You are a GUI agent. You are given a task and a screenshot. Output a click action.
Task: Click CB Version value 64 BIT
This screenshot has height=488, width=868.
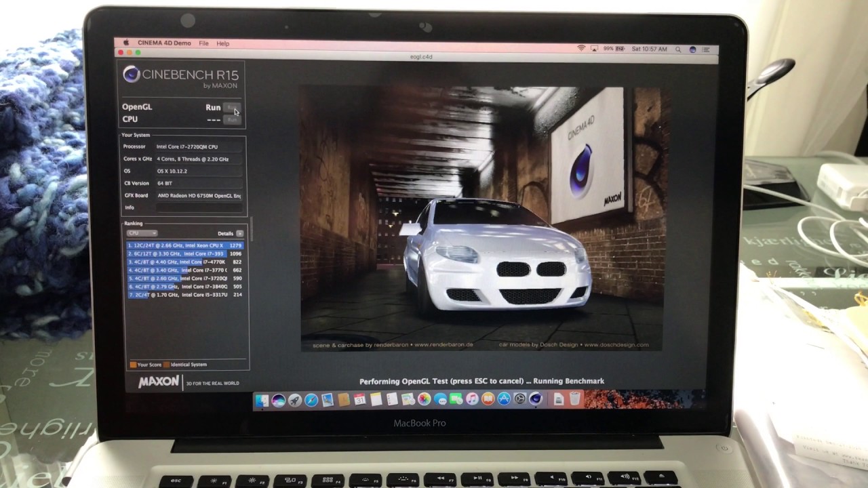tap(199, 183)
